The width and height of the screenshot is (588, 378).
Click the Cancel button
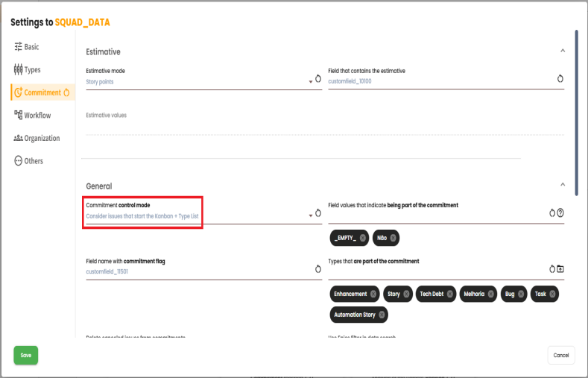560,355
